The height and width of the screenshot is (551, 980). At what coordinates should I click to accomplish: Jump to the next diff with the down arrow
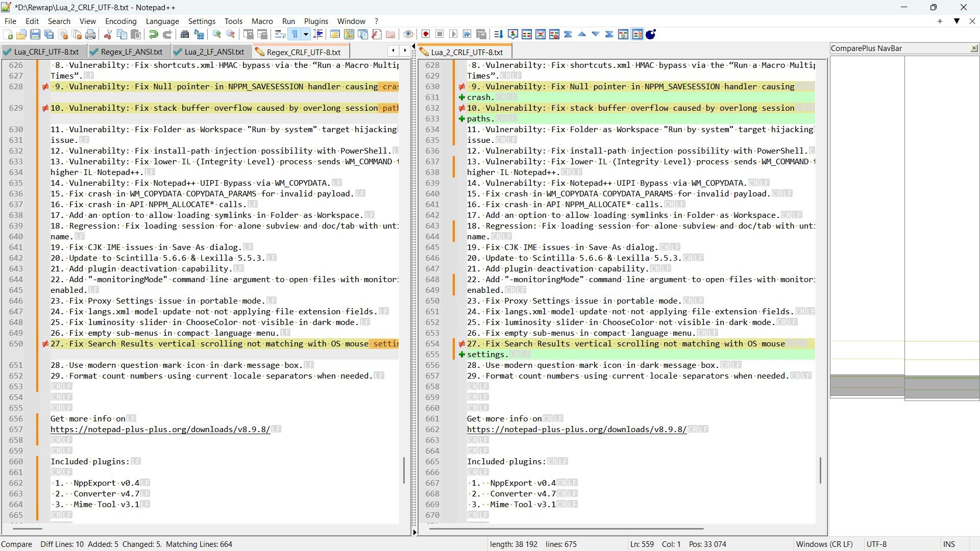pos(596,34)
